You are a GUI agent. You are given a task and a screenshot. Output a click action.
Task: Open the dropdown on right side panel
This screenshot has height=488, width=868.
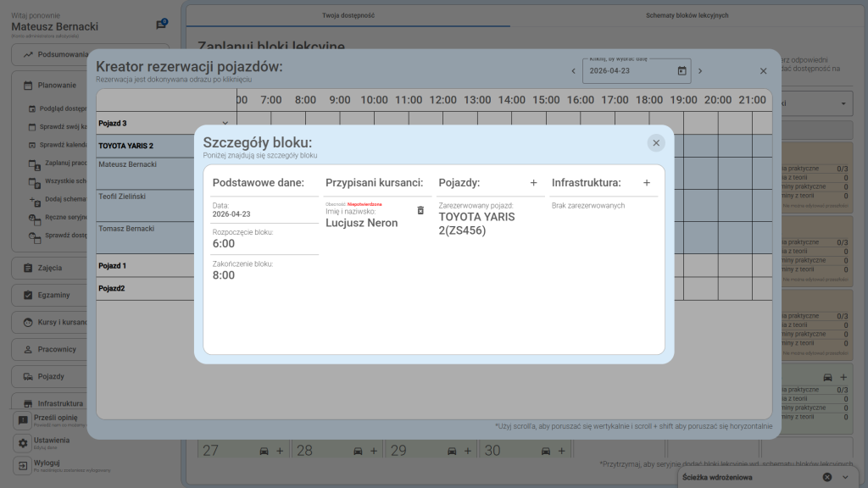[x=844, y=104]
